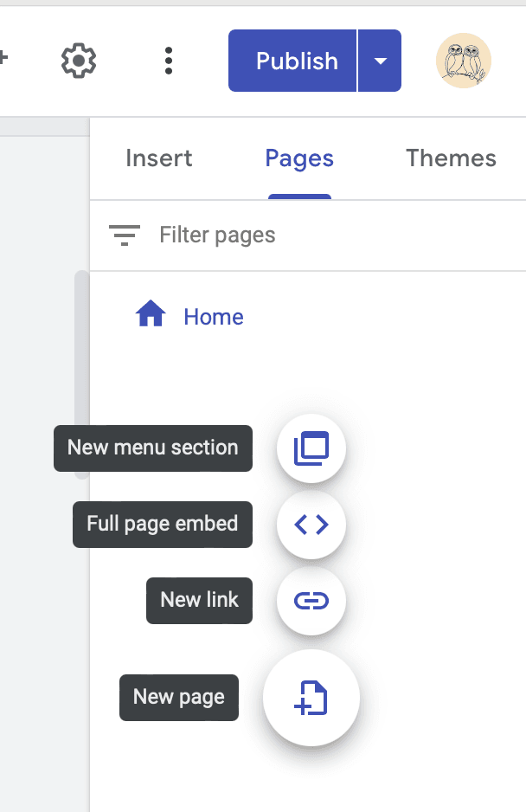
Task: Click the Home house icon
Action: tap(151, 315)
